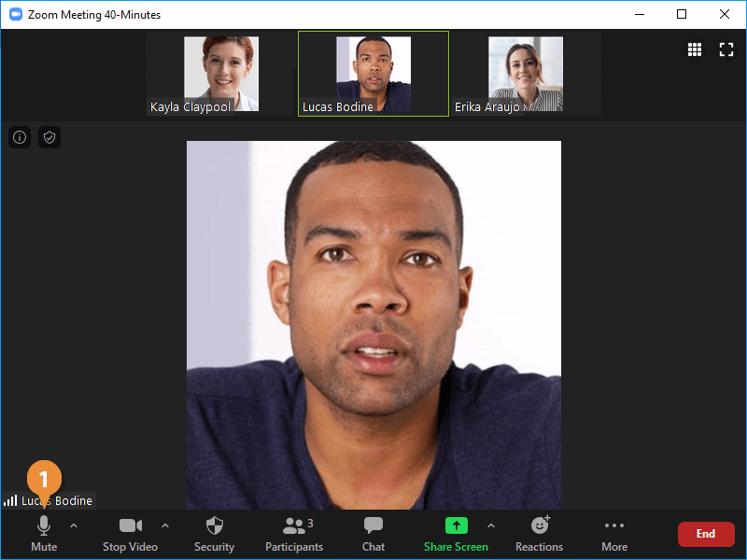Image resolution: width=747 pixels, height=560 pixels.
Task: Open the Reactions menu
Action: click(539, 532)
